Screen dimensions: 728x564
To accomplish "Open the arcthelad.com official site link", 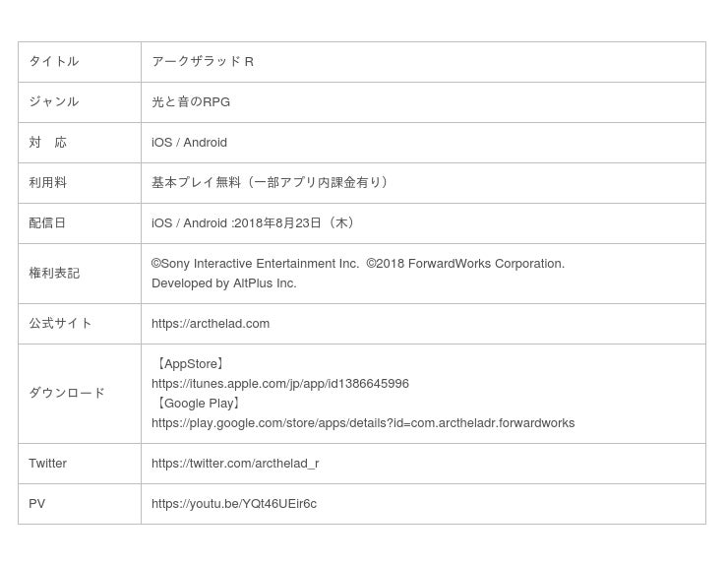I will [210, 324].
